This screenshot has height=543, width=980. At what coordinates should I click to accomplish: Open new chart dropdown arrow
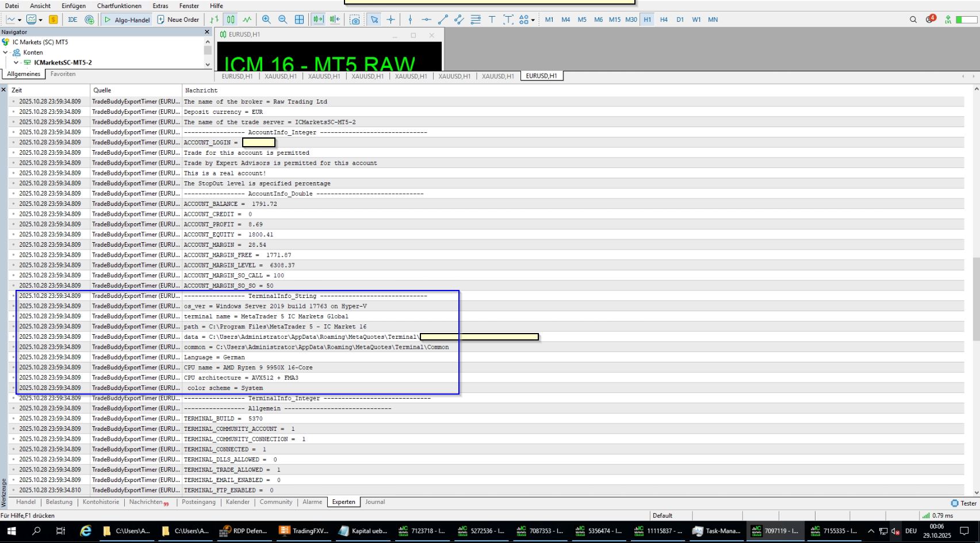[20, 20]
